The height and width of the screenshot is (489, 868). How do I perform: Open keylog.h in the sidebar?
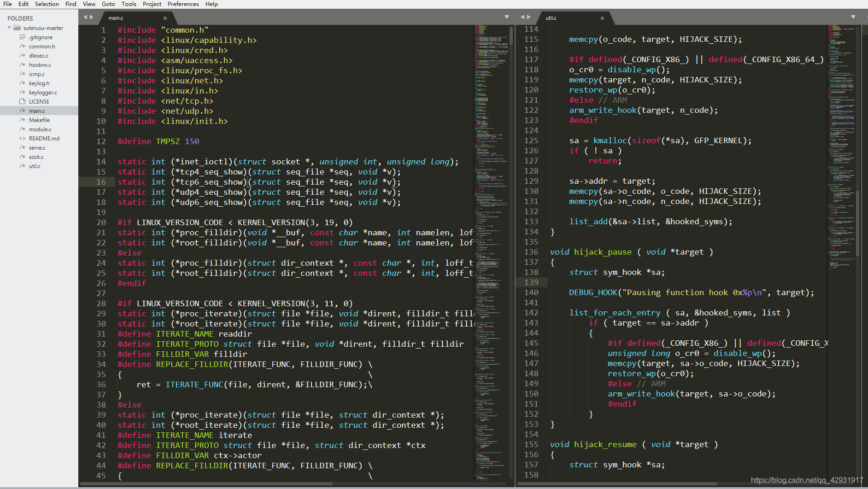[39, 83]
